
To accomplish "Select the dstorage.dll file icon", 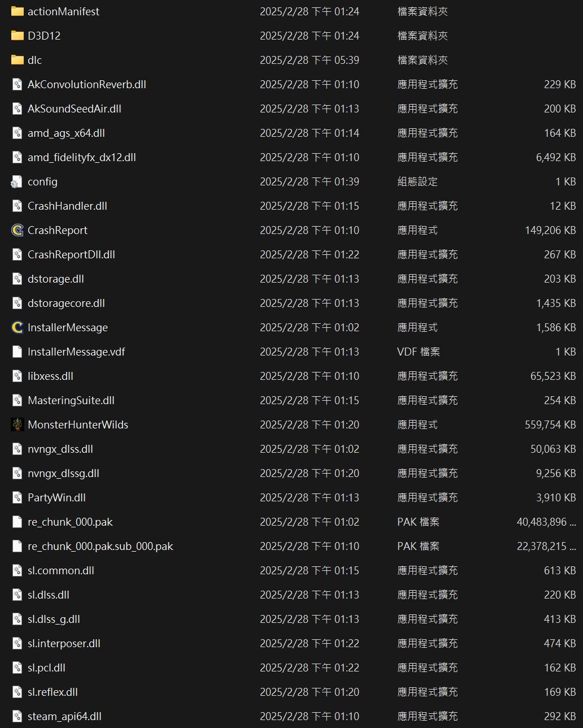I will tap(17, 279).
